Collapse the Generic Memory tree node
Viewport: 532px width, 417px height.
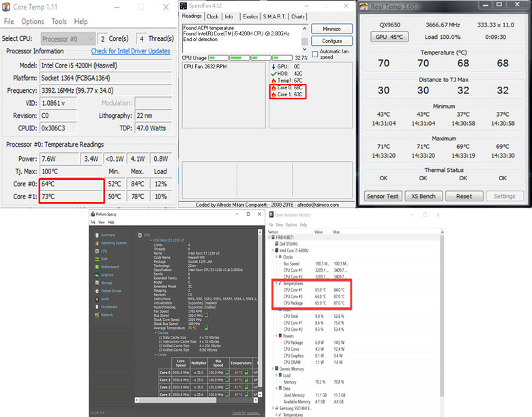click(271, 369)
